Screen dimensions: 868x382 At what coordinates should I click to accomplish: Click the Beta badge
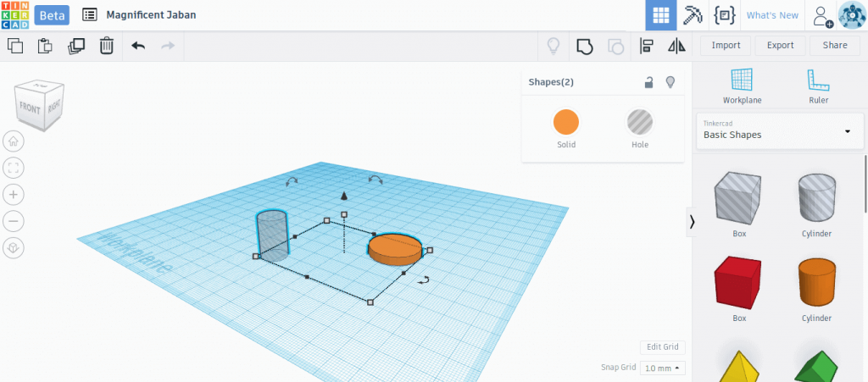coord(52,15)
